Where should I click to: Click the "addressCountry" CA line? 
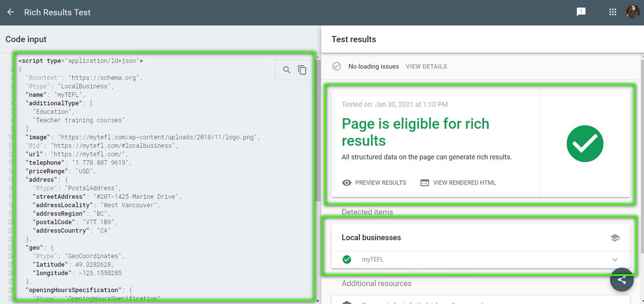(x=72, y=231)
